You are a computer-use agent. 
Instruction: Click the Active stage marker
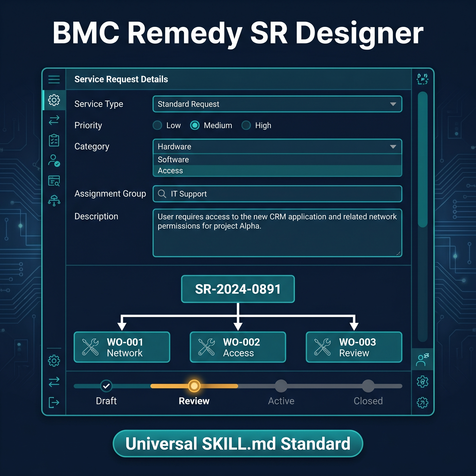click(x=281, y=386)
